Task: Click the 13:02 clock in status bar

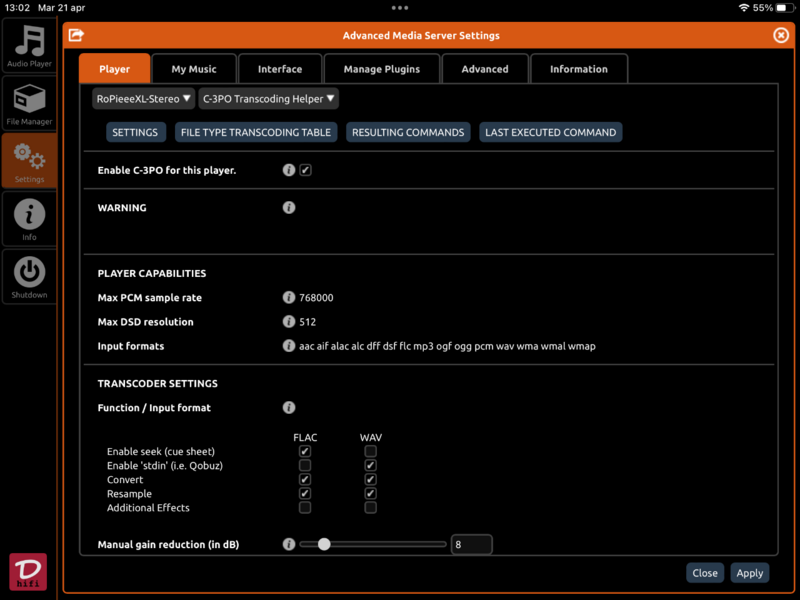Action: [17, 8]
